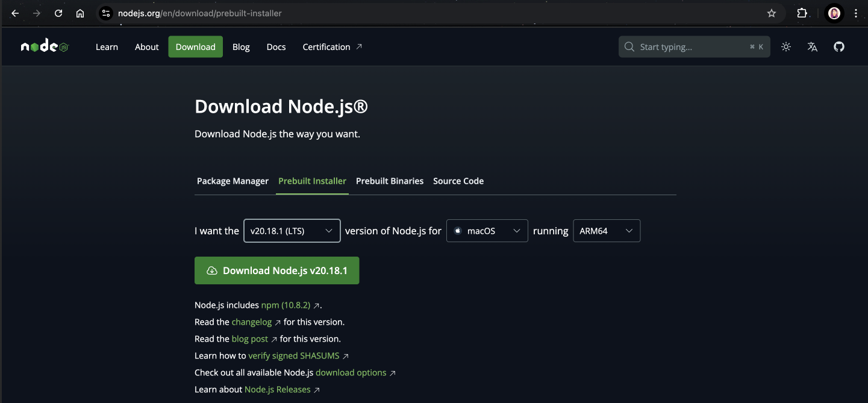This screenshot has width=868, height=403.
Task: Click Download Node.js v20.18.1 button
Action: (x=277, y=271)
